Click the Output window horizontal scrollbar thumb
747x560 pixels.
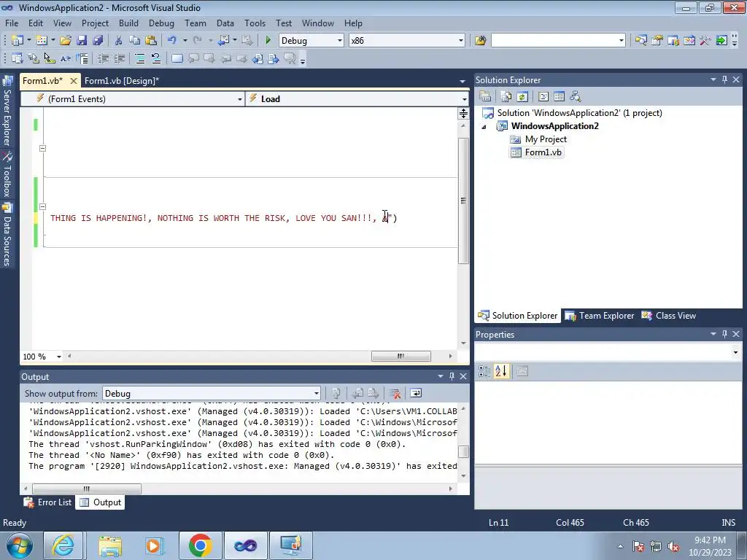pos(87,489)
